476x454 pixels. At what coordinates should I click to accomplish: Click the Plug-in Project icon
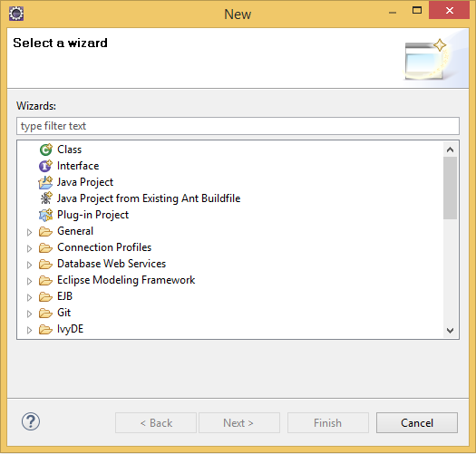click(46, 215)
